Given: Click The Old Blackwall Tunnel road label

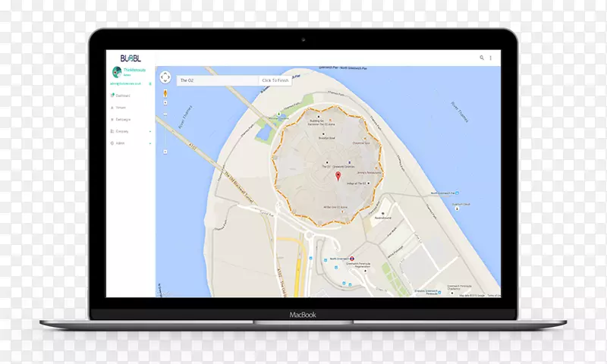Looking at the screenshot, I should click(238, 187).
